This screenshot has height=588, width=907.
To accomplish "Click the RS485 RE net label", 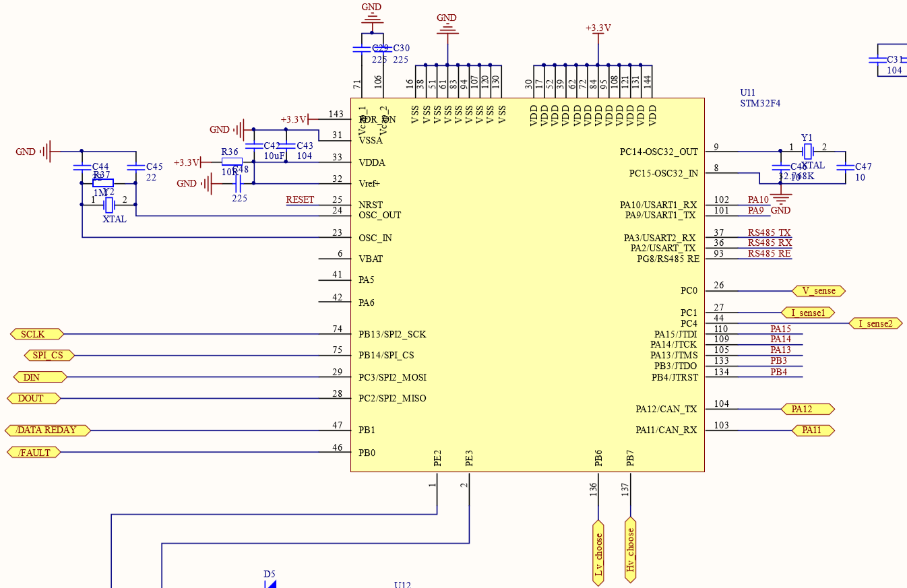I will (x=770, y=254).
